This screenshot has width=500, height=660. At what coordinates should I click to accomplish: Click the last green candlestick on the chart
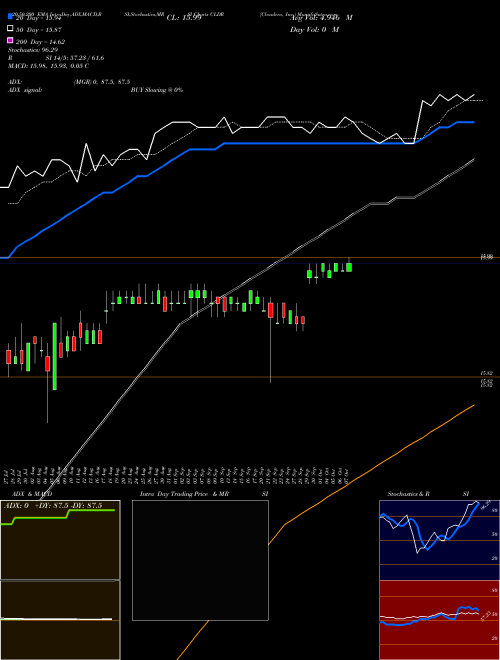349,267
